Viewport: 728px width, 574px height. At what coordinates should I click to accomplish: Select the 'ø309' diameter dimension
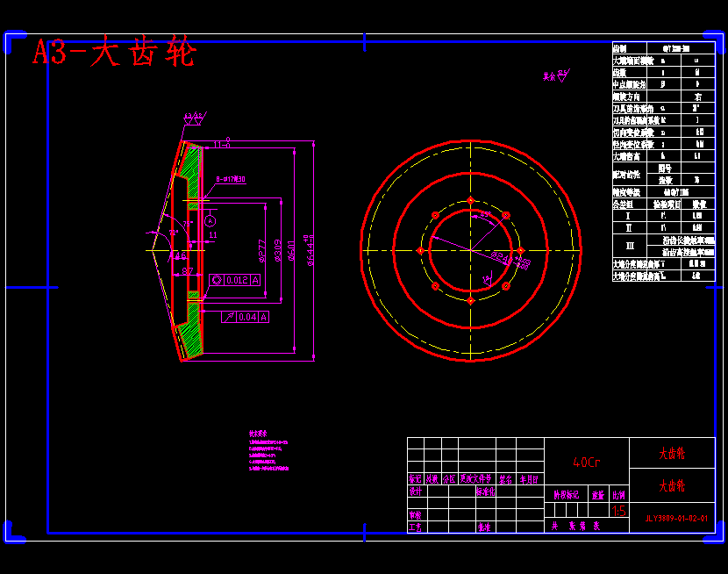point(278,251)
